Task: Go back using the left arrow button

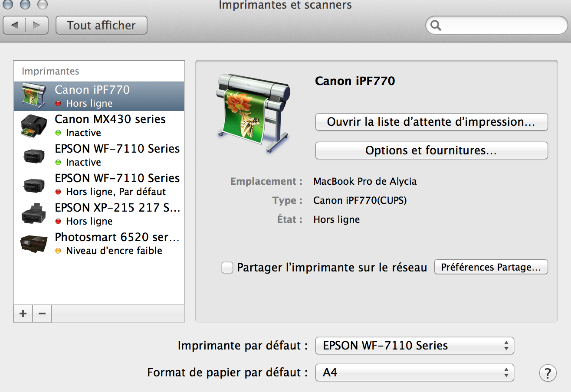Action: (x=15, y=25)
